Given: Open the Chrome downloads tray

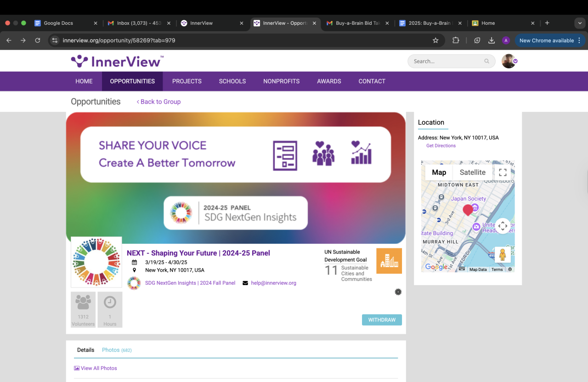Looking at the screenshot, I should click(x=492, y=40).
